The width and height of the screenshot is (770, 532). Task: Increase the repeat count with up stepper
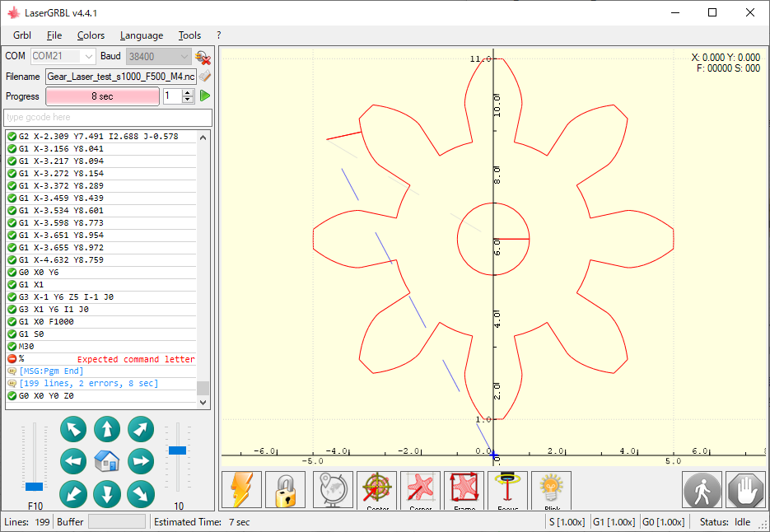pos(188,92)
